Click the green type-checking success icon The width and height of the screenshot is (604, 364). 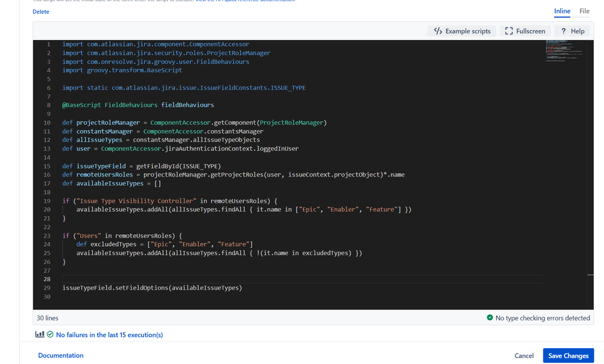(x=489, y=317)
